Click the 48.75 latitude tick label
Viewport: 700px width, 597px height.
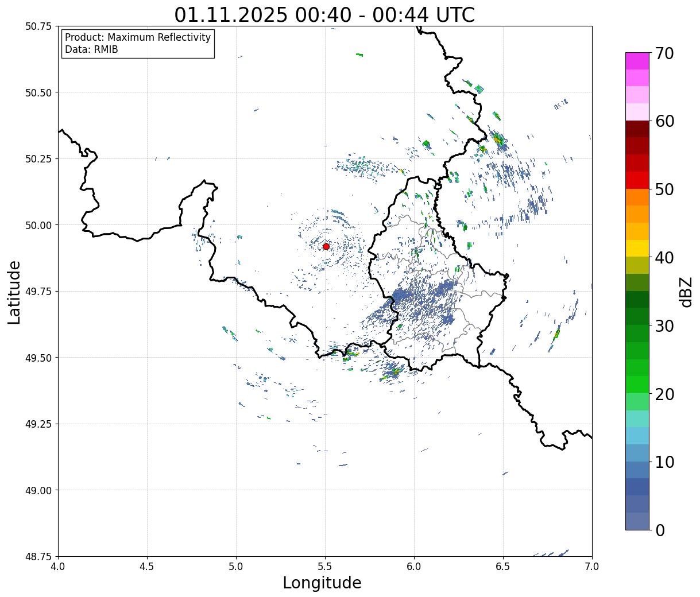point(38,556)
